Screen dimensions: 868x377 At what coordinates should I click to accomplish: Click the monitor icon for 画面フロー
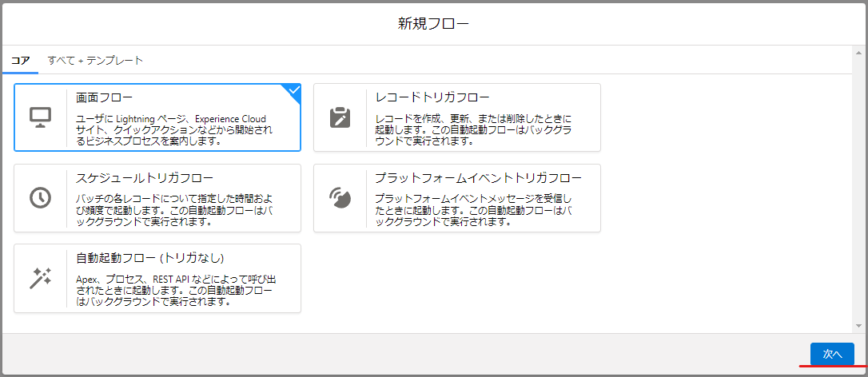point(41,117)
